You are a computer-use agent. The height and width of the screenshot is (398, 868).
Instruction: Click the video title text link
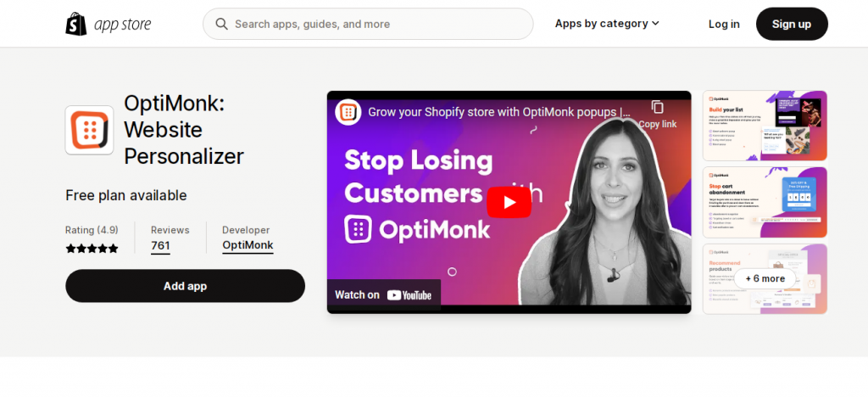[498, 112]
